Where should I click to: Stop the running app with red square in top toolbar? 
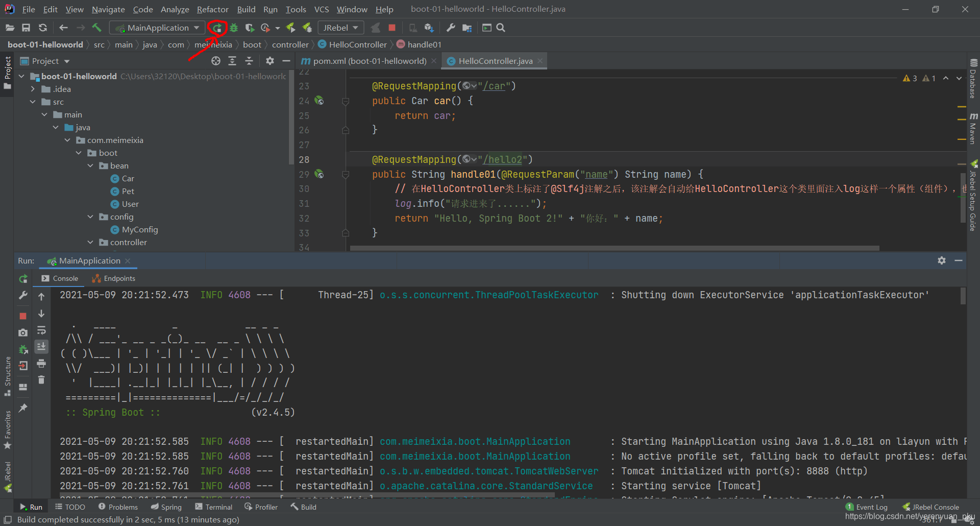[392, 28]
